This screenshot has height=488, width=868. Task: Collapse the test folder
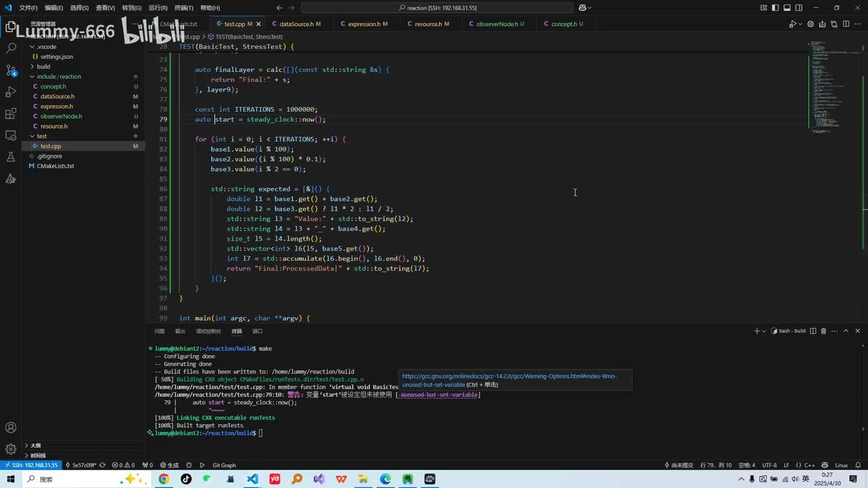[42, 136]
